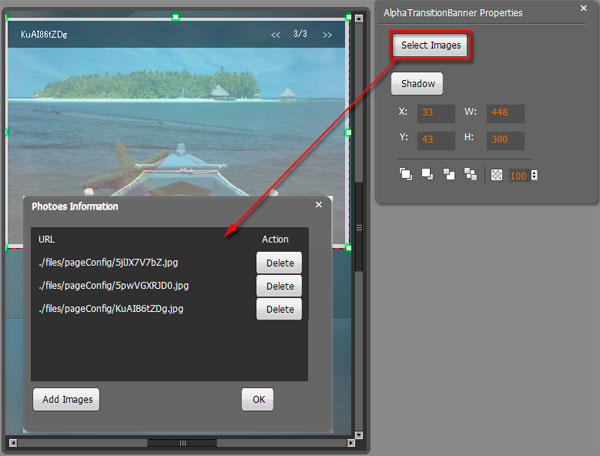Close the AlphaTransitionBanner Properties panel
Viewport: 600px width, 456px height.
tap(584, 8)
